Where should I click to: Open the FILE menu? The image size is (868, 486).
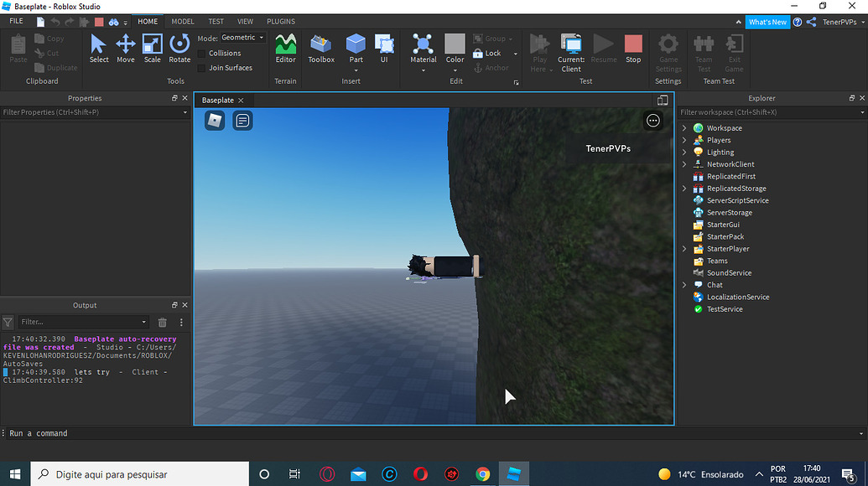pyautogui.click(x=17, y=21)
